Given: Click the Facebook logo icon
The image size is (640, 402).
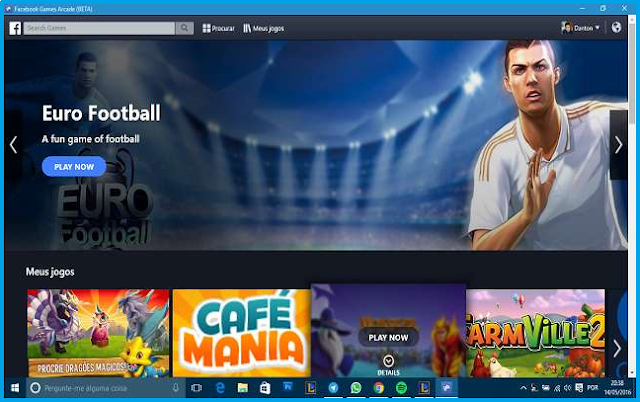Looking at the screenshot, I should (x=15, y=28).
